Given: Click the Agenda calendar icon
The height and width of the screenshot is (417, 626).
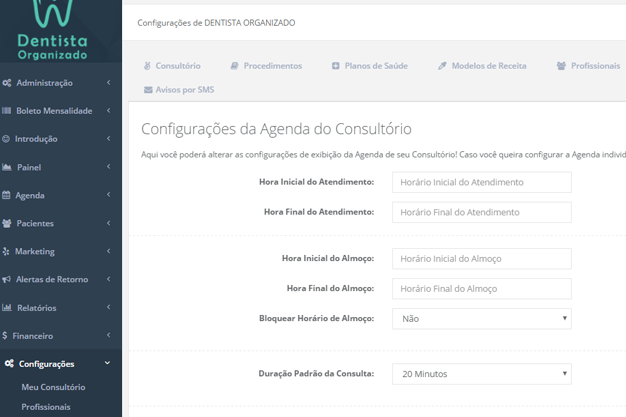Looking at the screenshot, I should coord(6,195).
